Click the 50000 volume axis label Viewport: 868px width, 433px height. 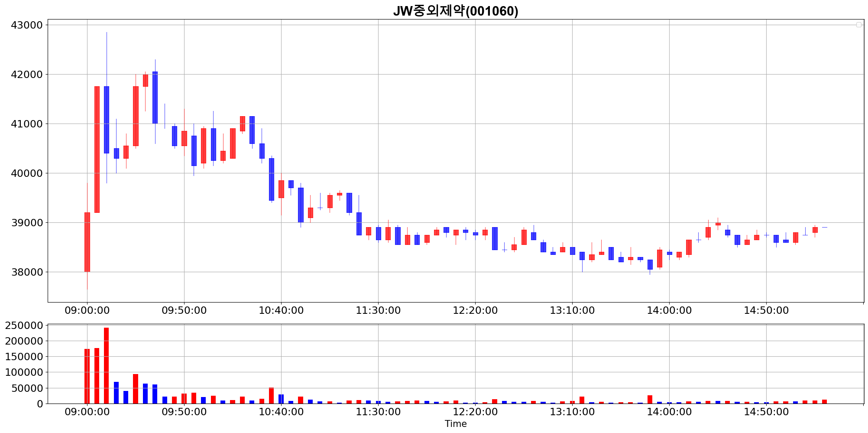26,388
